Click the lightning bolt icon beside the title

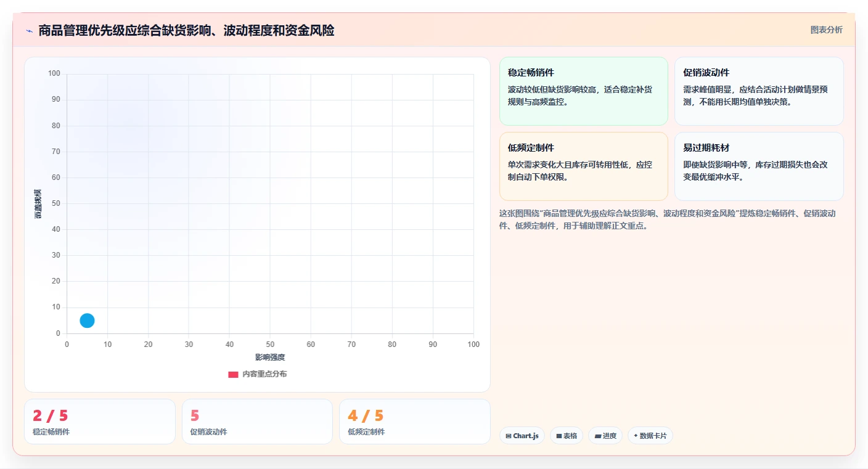30,31
